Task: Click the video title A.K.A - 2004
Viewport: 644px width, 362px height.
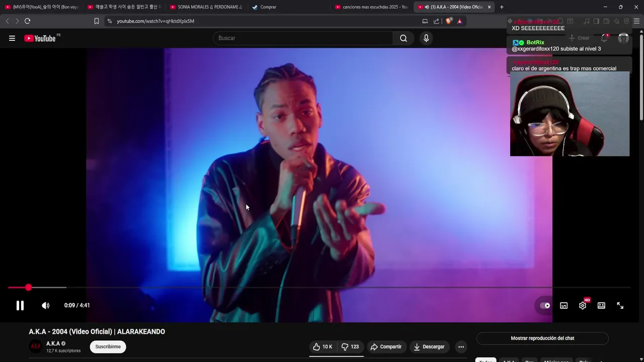Action: click(x=97, y=332)
